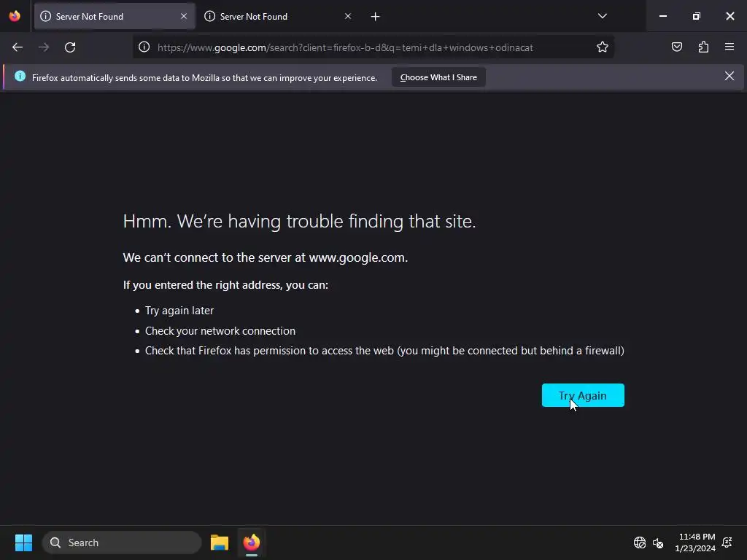Click the firewall permission bullet text
The width and height of the screenshot is (747, 560).
click(384, 351)
